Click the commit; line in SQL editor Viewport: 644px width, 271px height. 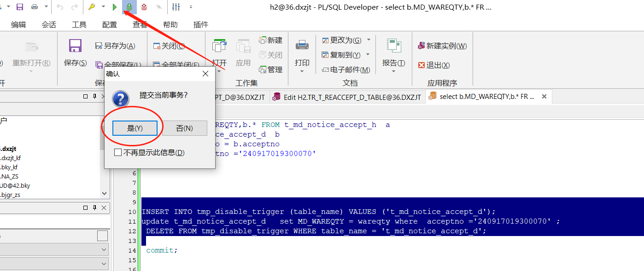pyautogui.click(x=162, y=250)
